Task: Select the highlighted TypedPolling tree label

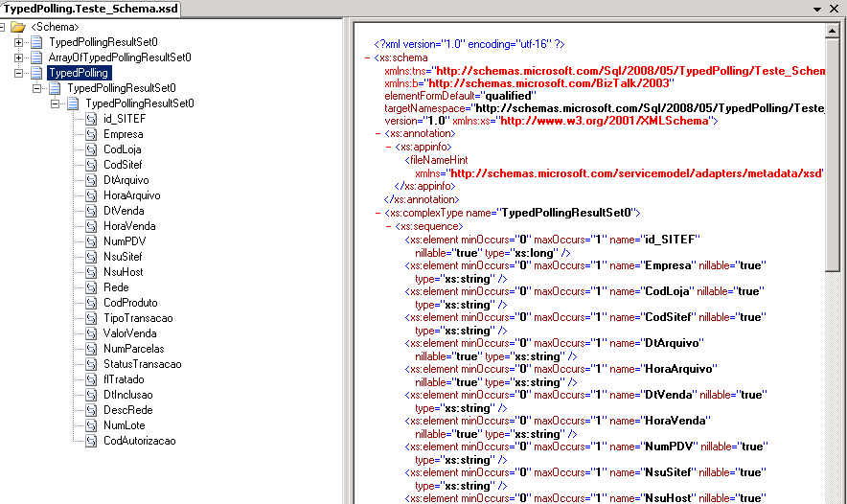Action: point(79,73)
